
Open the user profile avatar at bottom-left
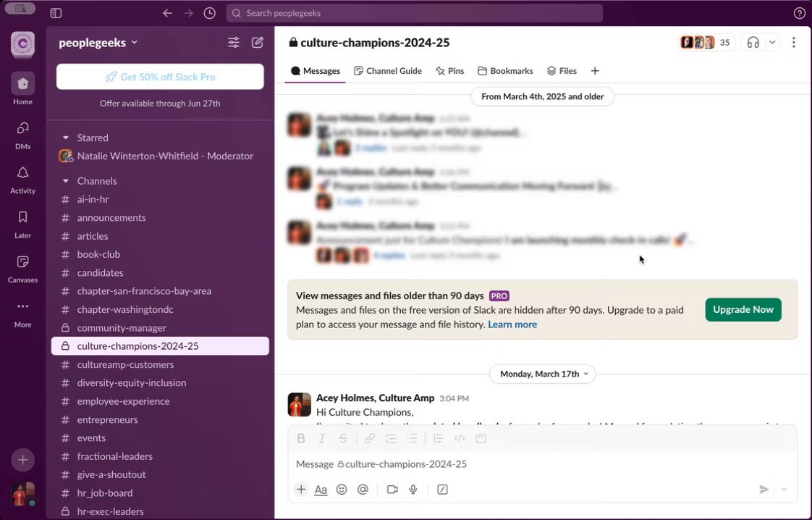pos(22,494)
